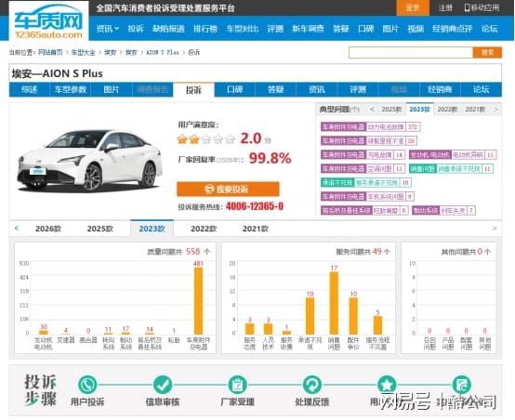Viewport: 515px width, 420px height.
Task: Select 2022款 in 典型问题 panel
Action: (x=447, y=110)
